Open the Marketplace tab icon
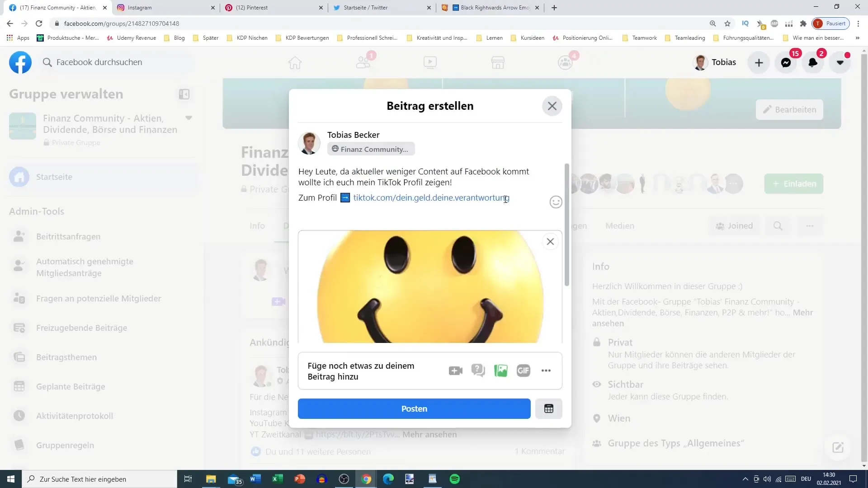 pyautogui.click(x=498, y=62)
